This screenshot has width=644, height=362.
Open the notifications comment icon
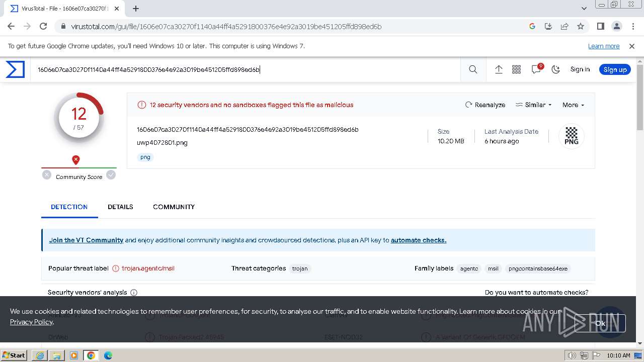click(537, 69)
